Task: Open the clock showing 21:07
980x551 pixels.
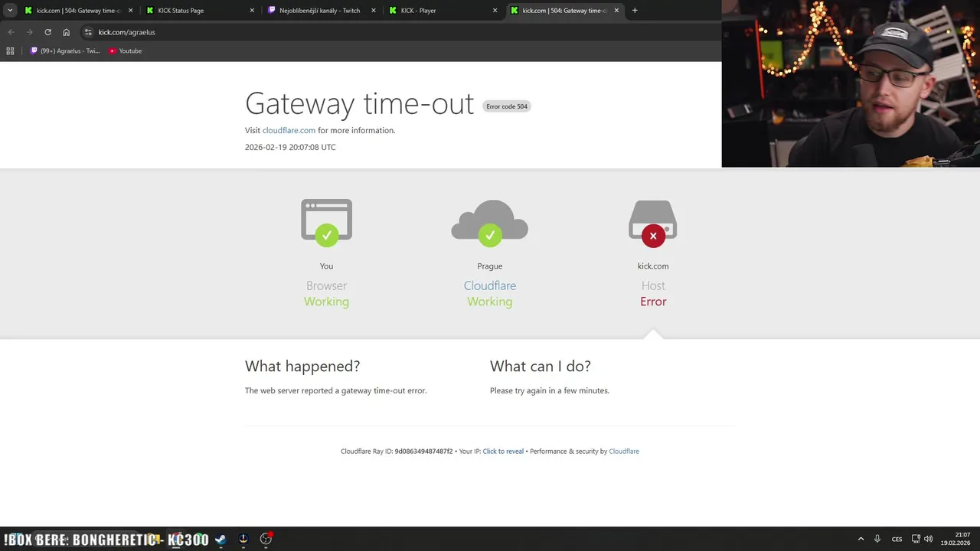Action: point(956,539)
